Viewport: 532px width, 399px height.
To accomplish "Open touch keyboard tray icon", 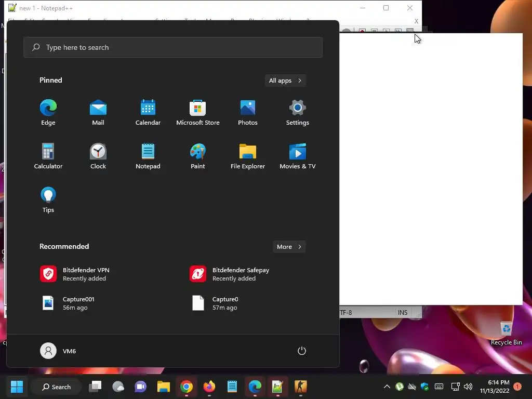I will coord(438,387).
